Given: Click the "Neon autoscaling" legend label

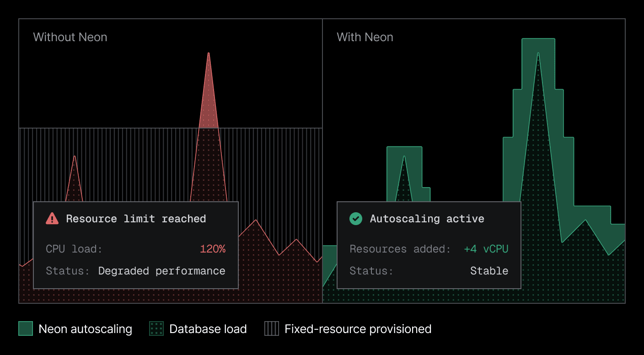Looking at the screenshot, I should pos(86,329).
